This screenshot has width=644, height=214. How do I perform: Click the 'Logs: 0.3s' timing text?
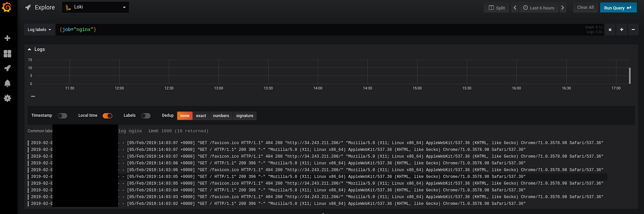pos(594,32)
